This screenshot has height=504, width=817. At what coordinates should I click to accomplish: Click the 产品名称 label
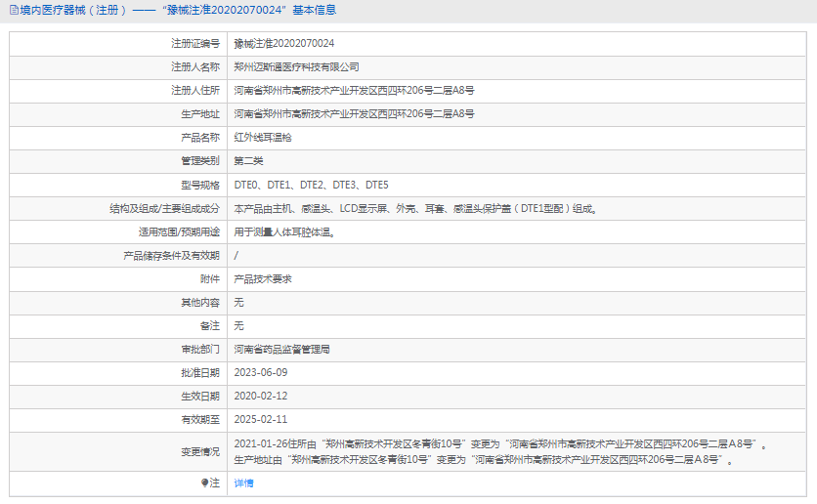[200, 138]
